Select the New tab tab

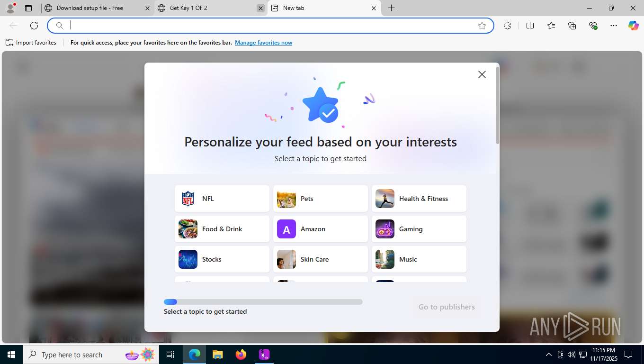[324, 8]
